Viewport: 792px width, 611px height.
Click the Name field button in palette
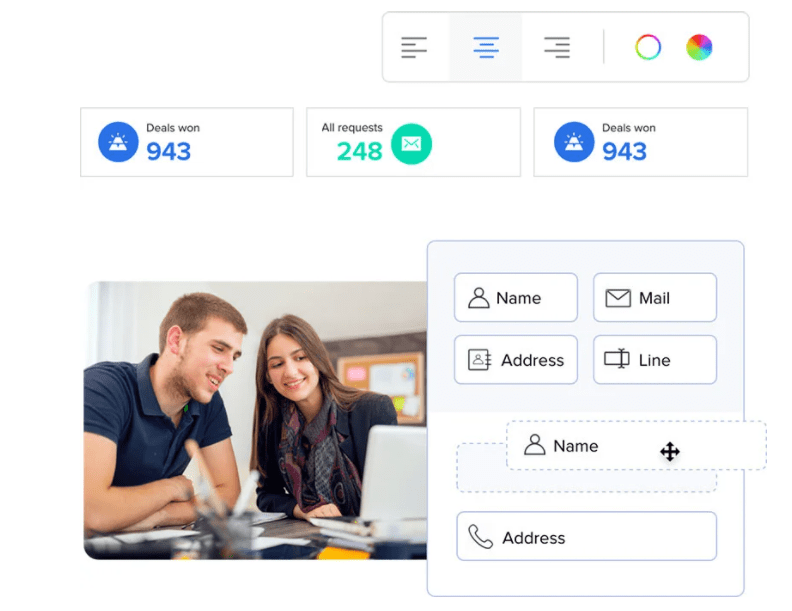tap(516, 297)
